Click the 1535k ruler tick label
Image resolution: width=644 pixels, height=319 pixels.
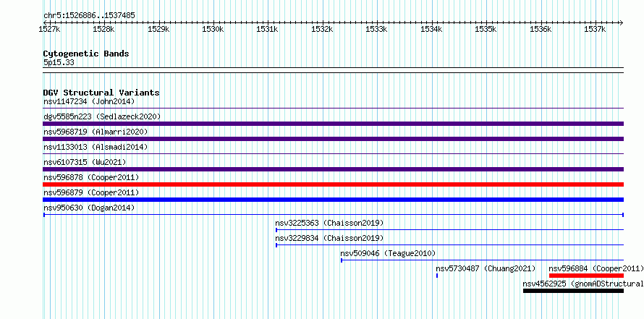click(486, 30)
